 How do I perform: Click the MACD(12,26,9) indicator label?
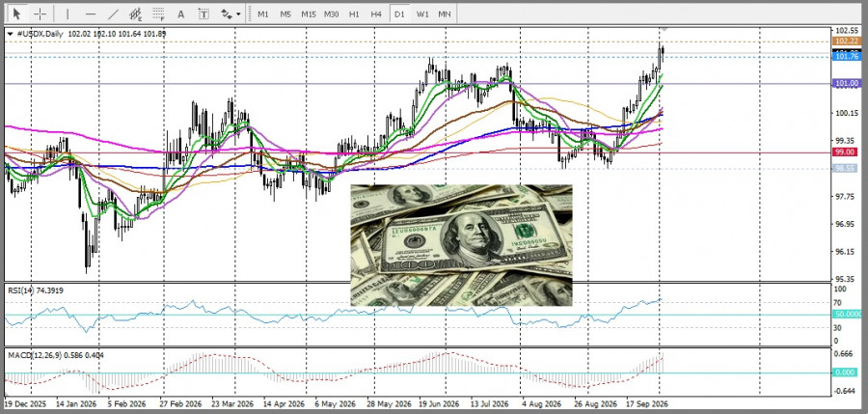(x=56, y=355)
